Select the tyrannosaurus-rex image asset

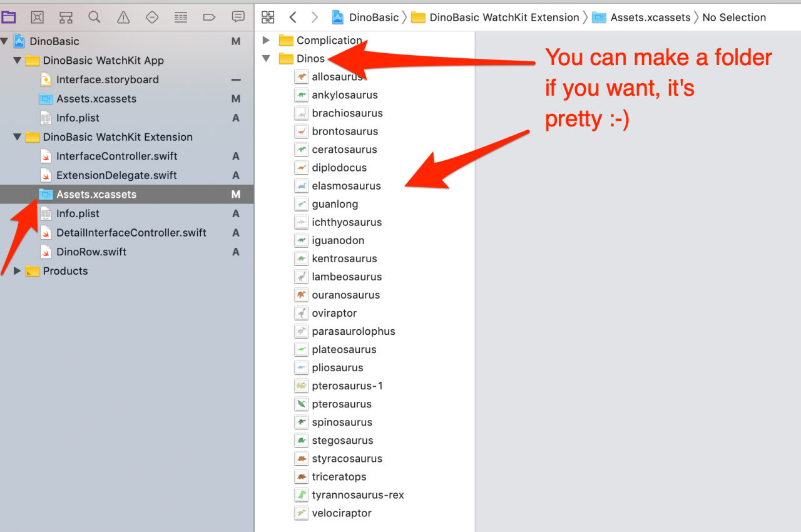(x=357, y=495)
